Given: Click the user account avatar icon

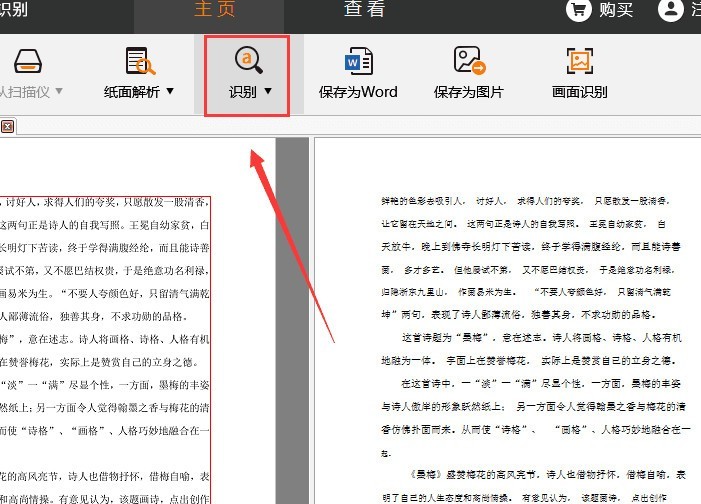Looking at the screenshot, I should tap(671, 9).
